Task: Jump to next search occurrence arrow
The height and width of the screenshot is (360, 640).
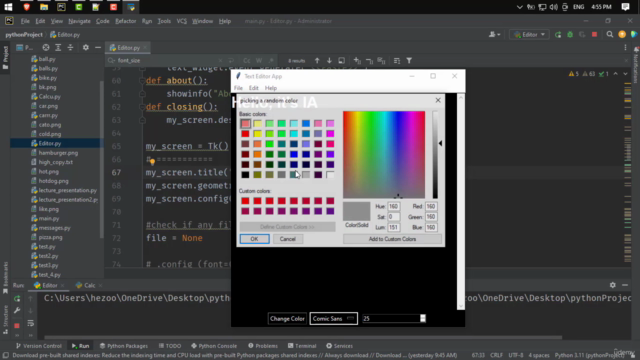Action: pos(329,60)
